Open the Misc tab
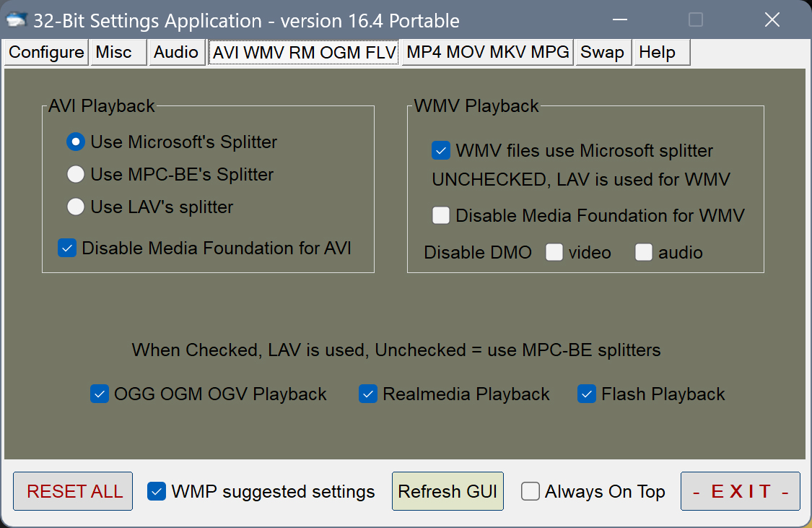Image resolution: width=812 pixels, height=528 pixels. (x=118, y=52)
